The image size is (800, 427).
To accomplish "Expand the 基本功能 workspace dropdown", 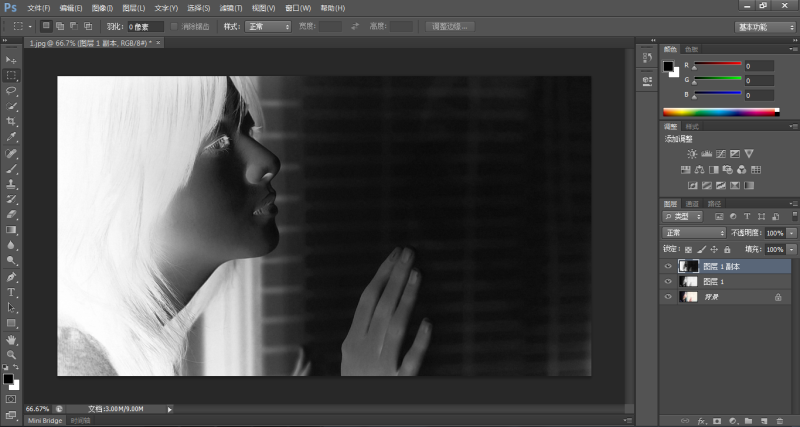I will [x=765, y=26].
